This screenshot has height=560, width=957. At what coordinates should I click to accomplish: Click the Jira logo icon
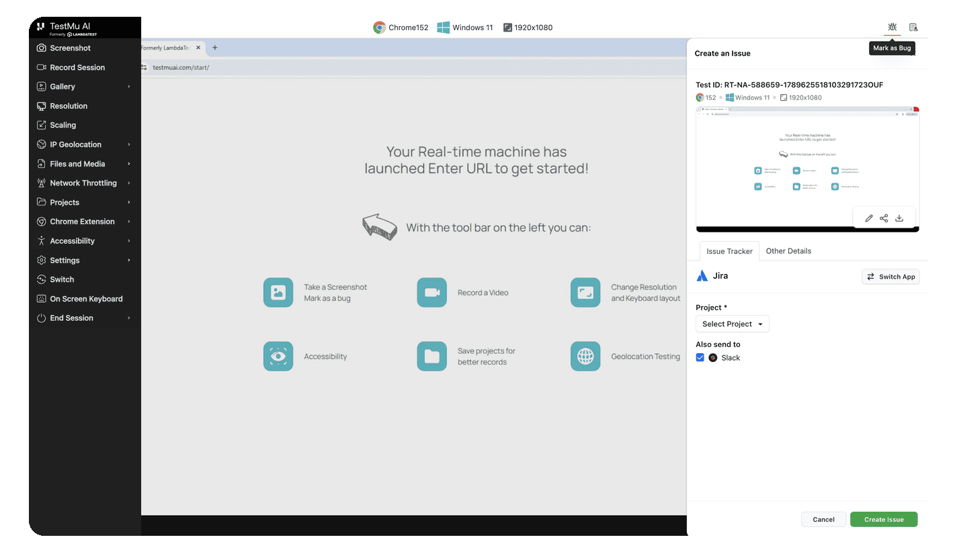pyautogui.click(x=702, y=276)
